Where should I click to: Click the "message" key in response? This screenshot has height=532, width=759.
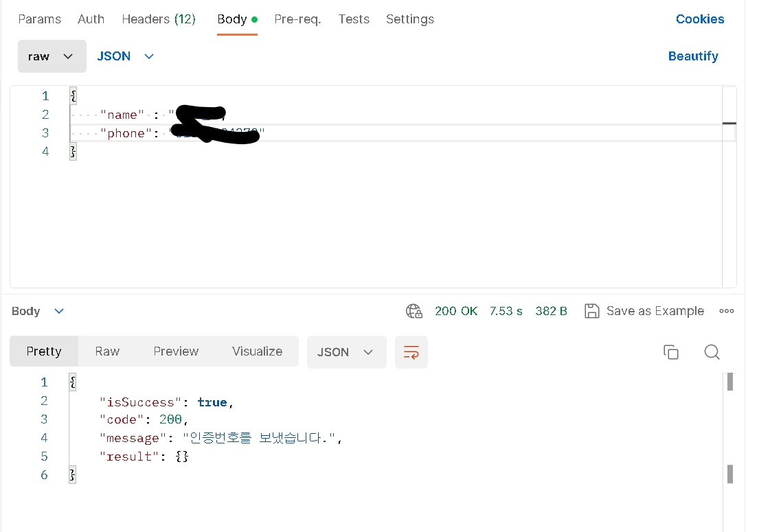coord(133,438)
